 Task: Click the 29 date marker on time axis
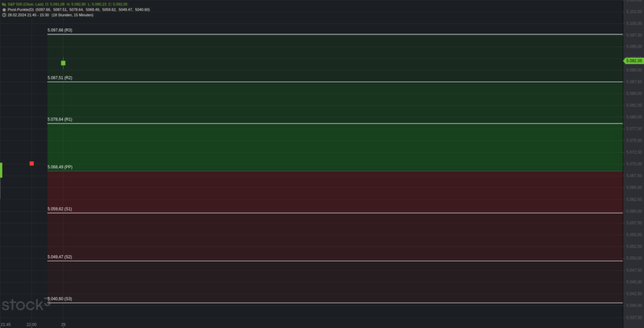tap(64, 325)
